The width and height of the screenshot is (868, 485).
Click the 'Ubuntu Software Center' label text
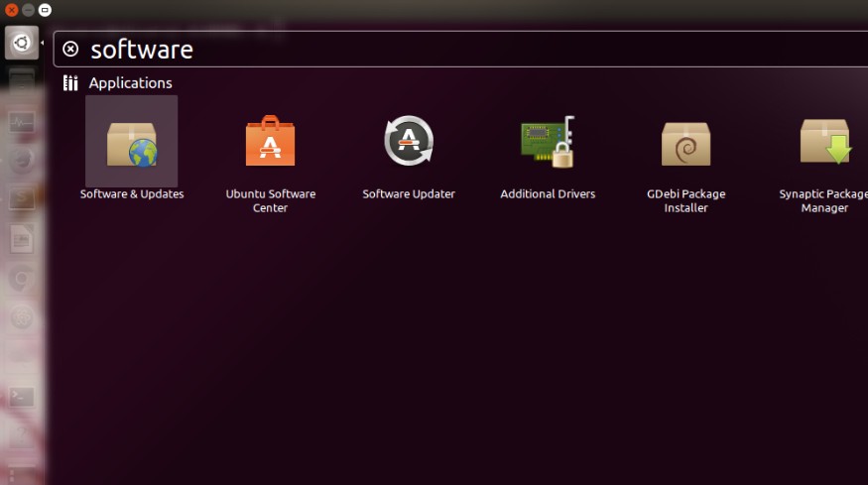[270, 201]
